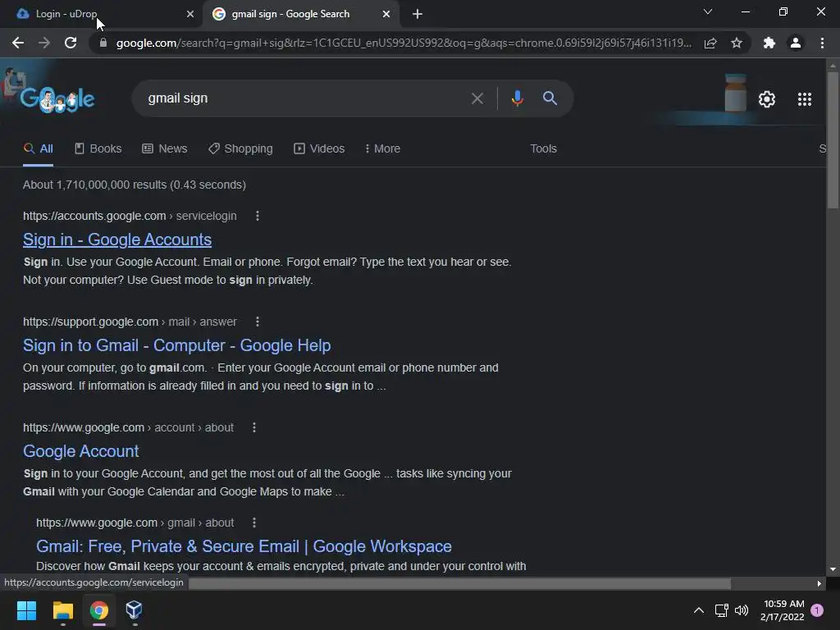The width and height of the screenshot is (840, 630).
Task: Open File Explorer from taskbar
Action: tap(62, 610)
